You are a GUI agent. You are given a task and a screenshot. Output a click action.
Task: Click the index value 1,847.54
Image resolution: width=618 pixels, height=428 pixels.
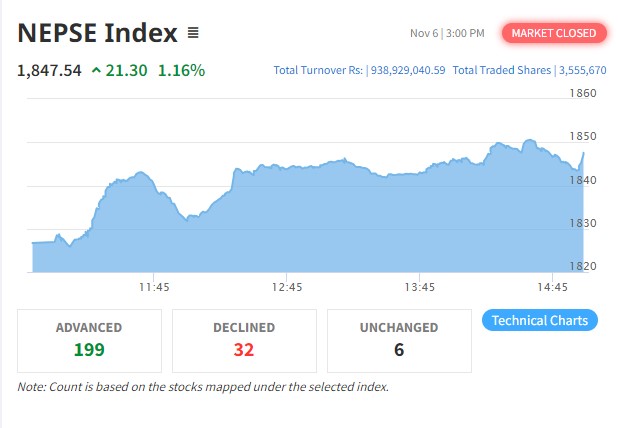pos(49,70)
